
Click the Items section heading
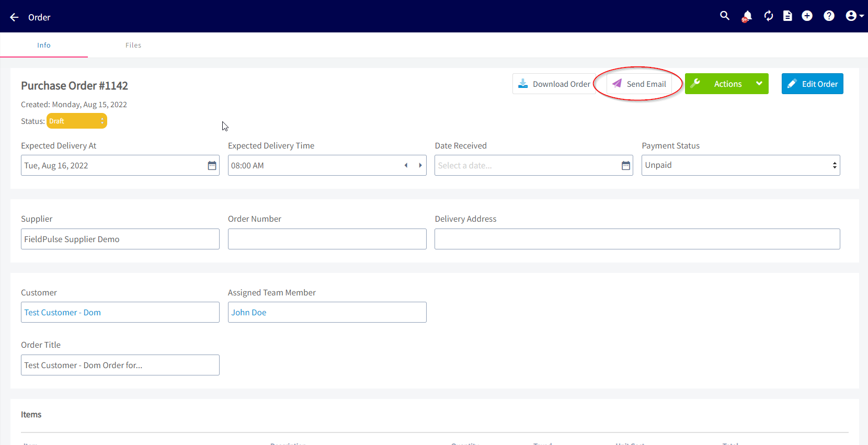(31, 415)
